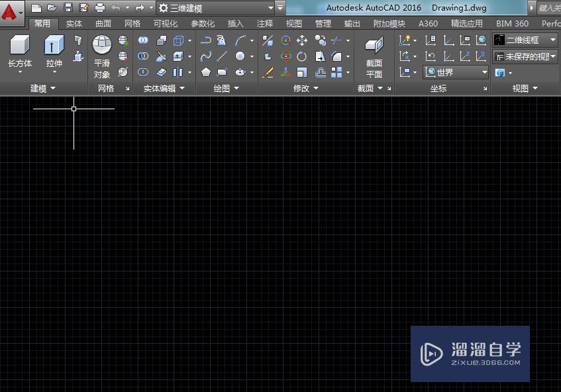
Task: Switch to the 实体 ribbon tab
Action: 74,23
